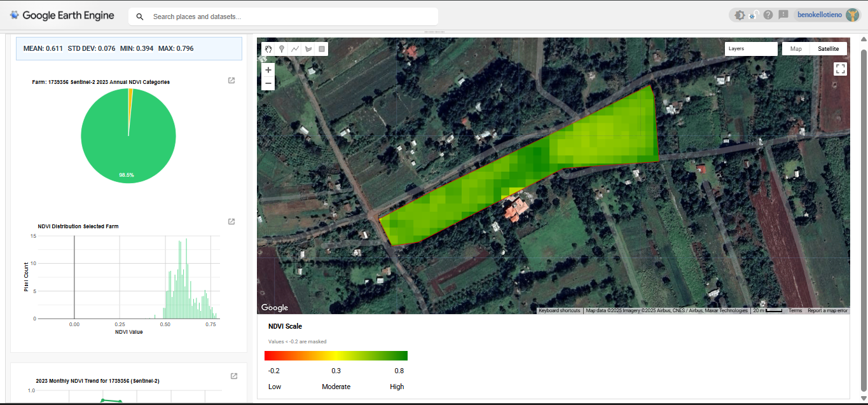Click the panel split drag handle
The width and height of the screenshot is (868, 405).
(x=434, y=32)
